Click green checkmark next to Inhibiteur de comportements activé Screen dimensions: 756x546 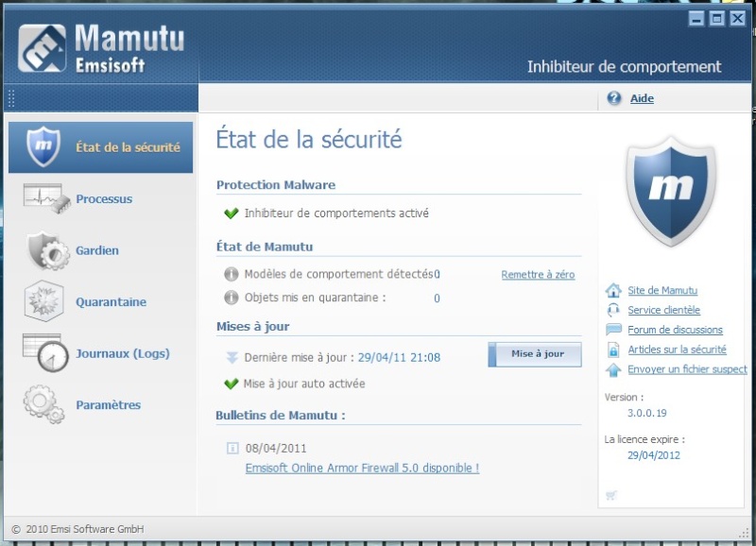pos(232,213)
